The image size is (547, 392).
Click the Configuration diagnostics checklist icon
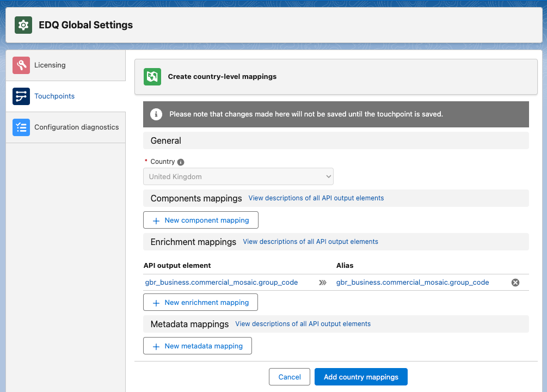21,127
